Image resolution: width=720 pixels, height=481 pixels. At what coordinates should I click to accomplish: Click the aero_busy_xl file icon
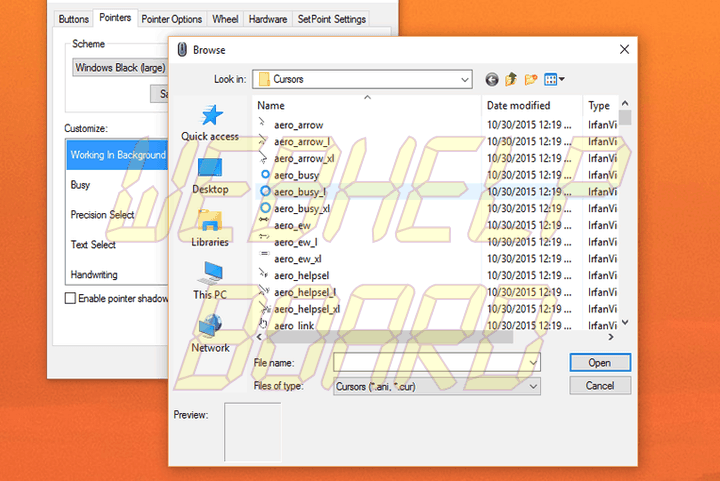click(265, 208)
